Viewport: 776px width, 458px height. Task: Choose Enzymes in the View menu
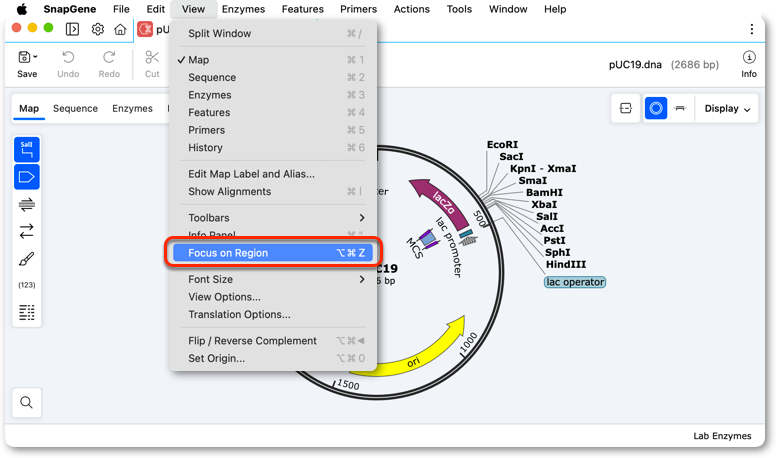(x=273, y=95)
